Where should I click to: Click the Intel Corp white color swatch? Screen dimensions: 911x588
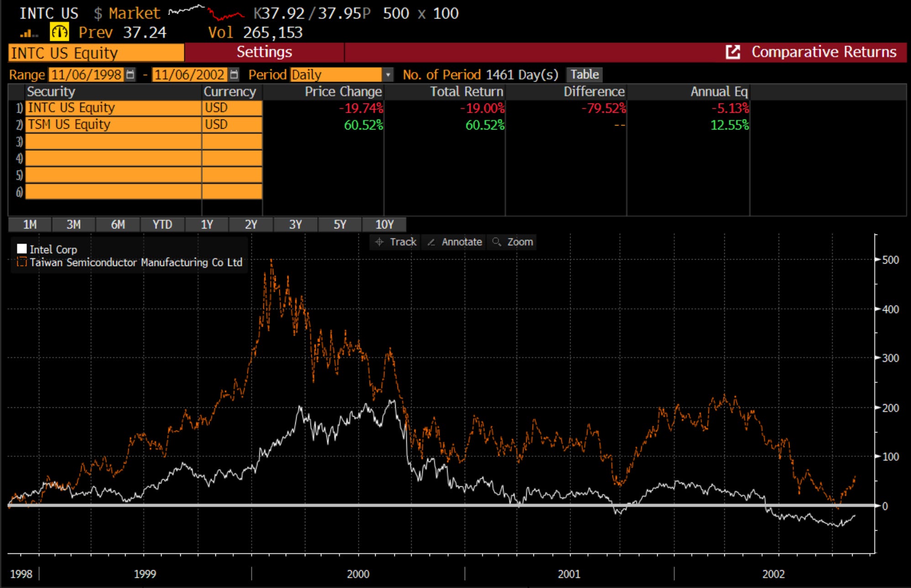tap(21, 249)
